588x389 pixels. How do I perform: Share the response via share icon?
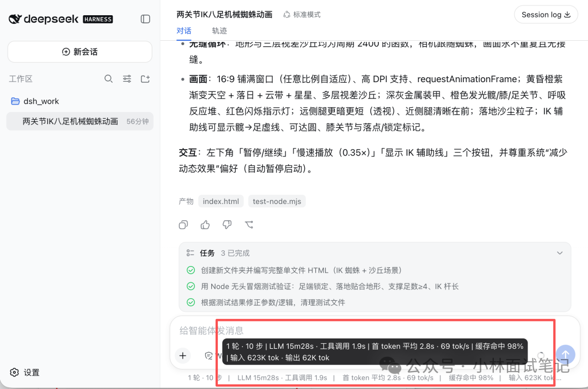[x=249, y=225]
